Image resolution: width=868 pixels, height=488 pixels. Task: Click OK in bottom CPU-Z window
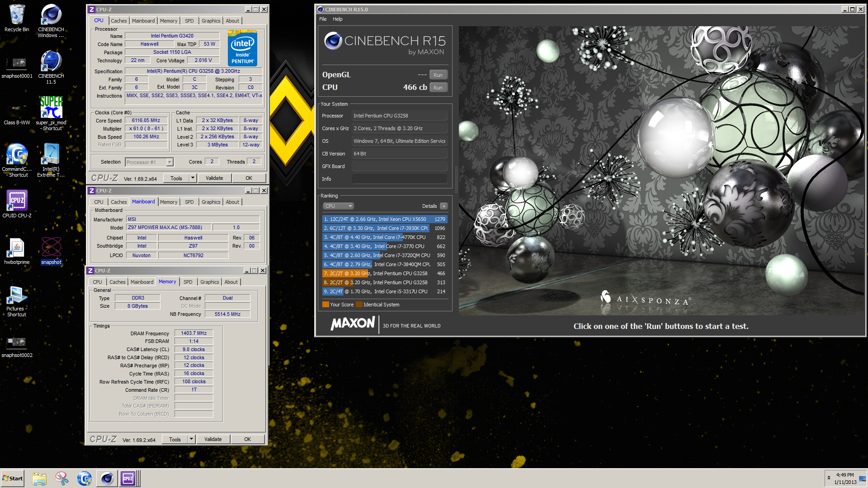(247, 439)
